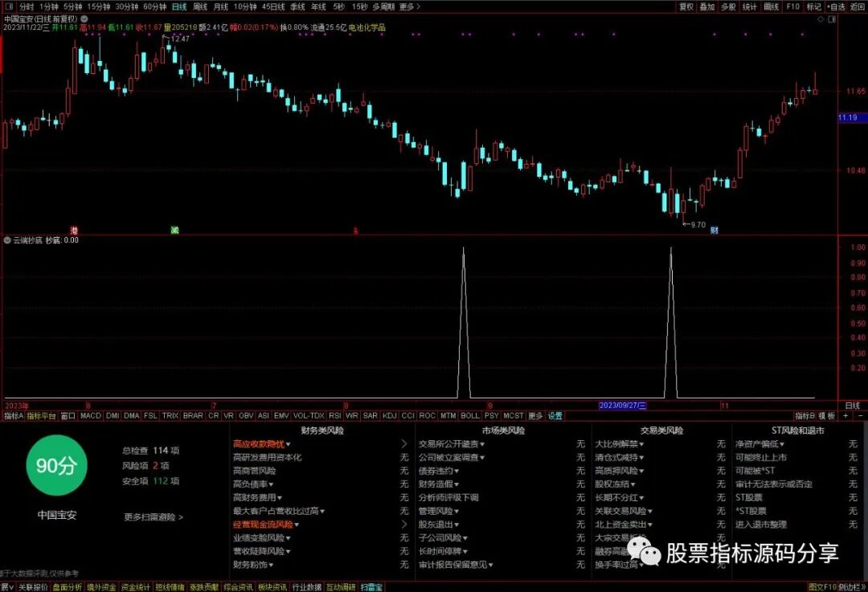Select the 45日线 period tab
The height and width of the screenshot is (592, 868).
click(273, 6)
